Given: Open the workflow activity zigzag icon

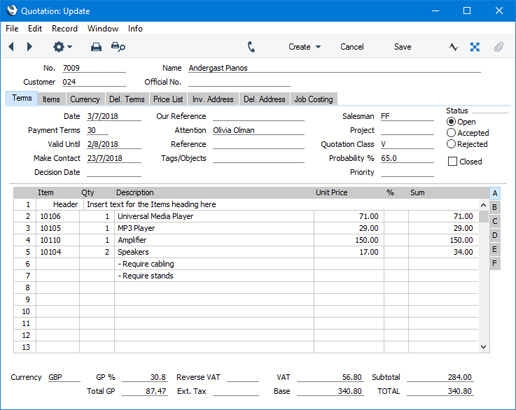Looking at the screenshot, I should (453, 47).
